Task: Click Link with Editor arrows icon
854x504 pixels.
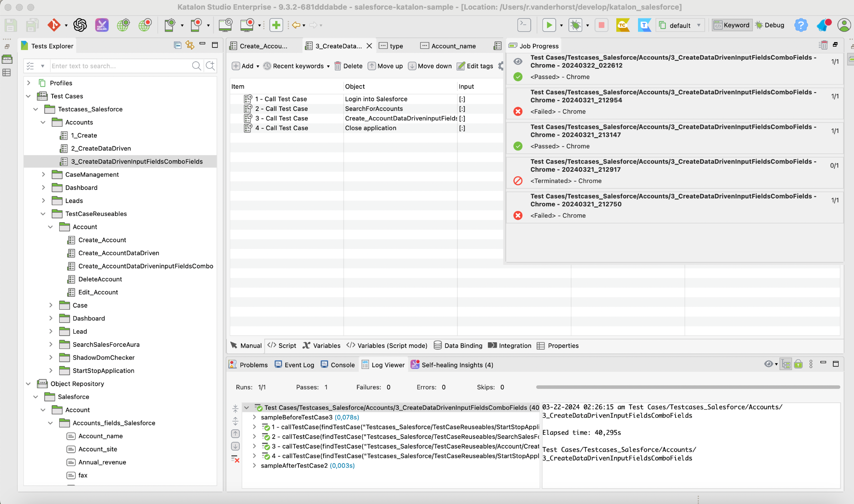Action: [190, 45]
